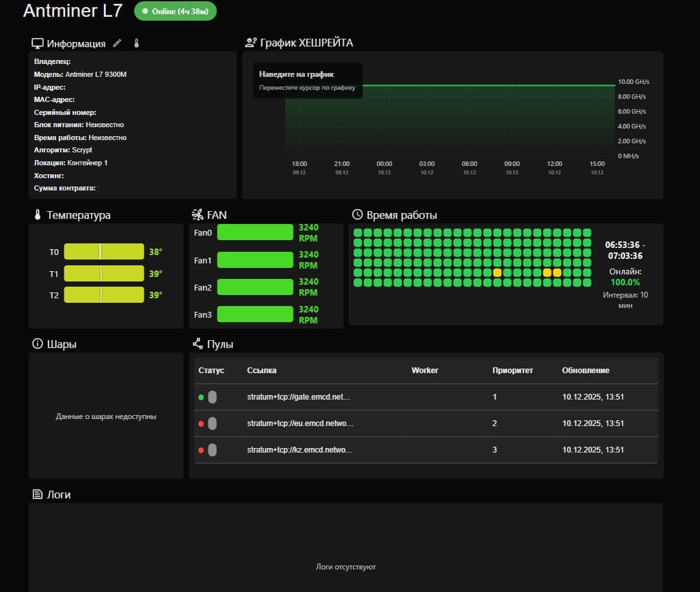Click the Fan2 speed bar
Image resolution: width=700 pixels, height=592 pixels.
point(255,287)
